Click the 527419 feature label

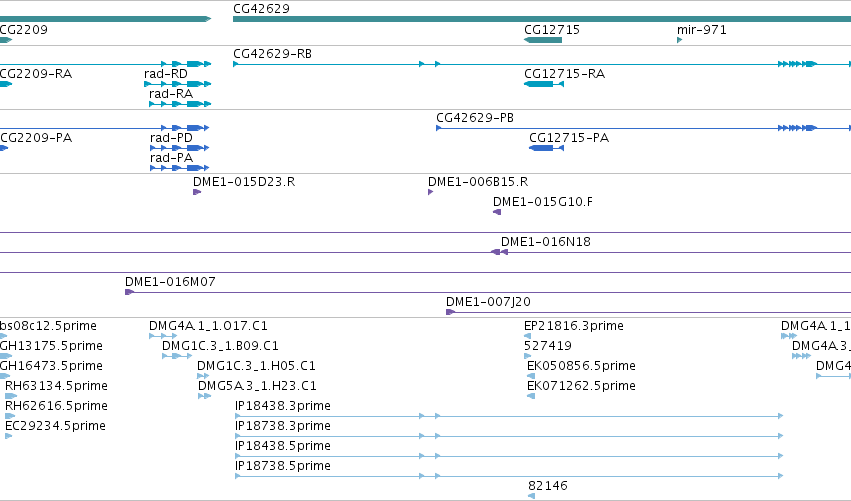(x=548, y=345)
